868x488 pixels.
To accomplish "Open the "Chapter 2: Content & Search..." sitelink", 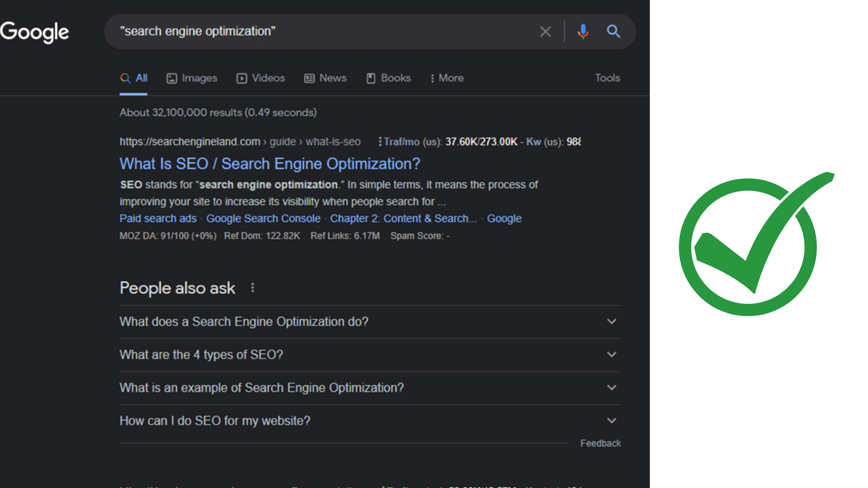I will point(403,218).
